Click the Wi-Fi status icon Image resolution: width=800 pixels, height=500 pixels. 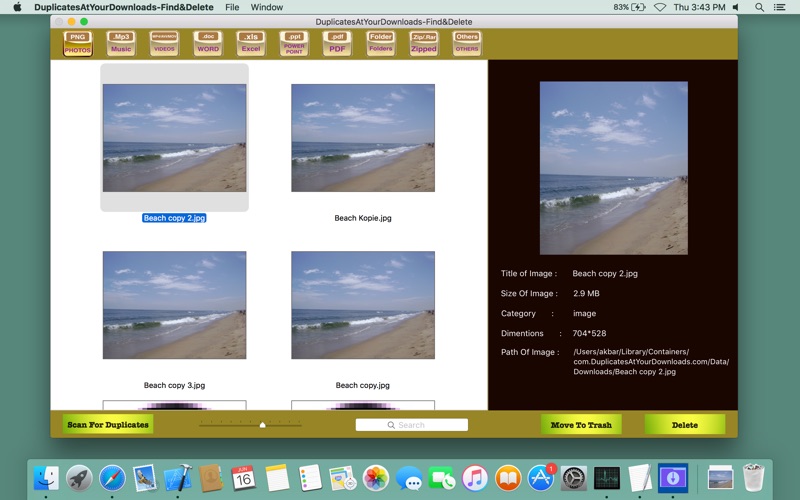660,7
